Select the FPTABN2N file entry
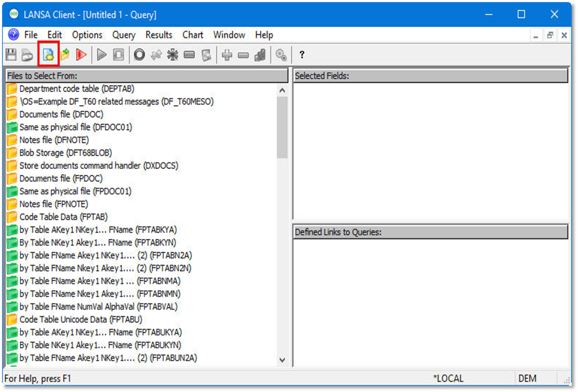 click(x=106, y=268)
